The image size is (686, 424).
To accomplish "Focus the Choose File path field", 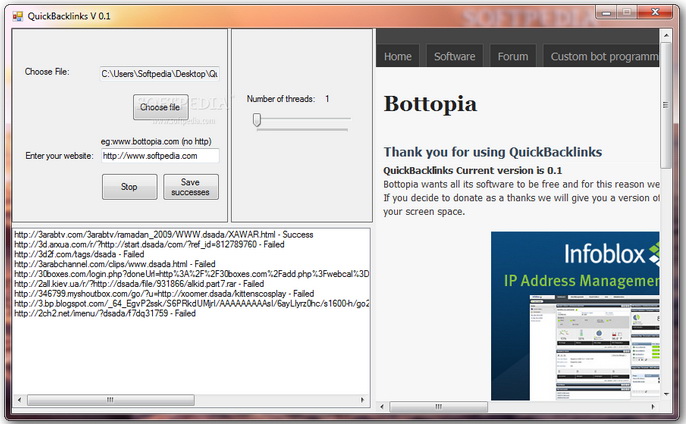I will pos(160,74).
